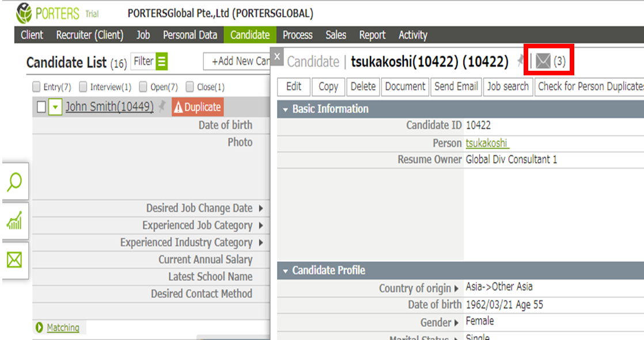The width and height of the screenshot is (644, 340).
Task: Click the pin icon next to John Smith(10449)
Action: point(162,106)
